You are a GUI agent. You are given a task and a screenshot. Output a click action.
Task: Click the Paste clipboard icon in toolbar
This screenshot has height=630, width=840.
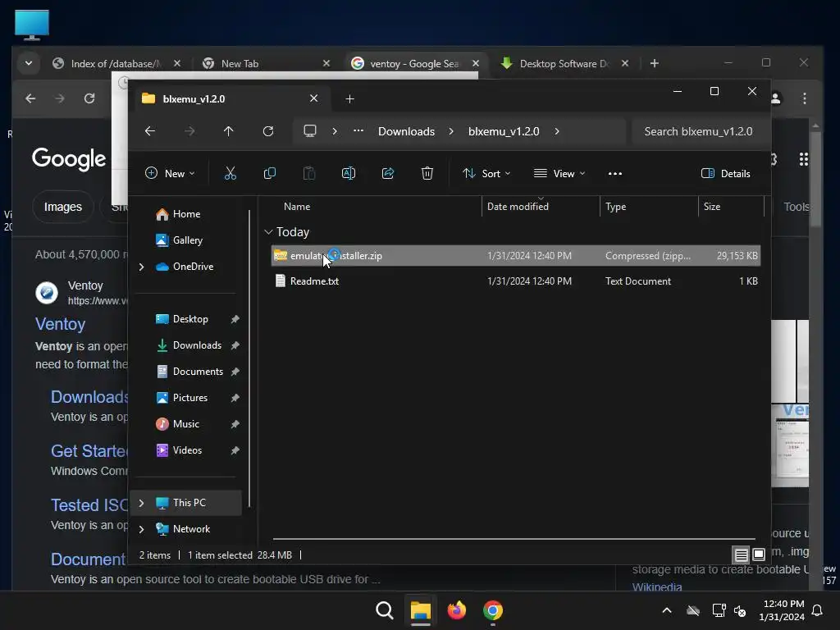click(x=309, y=174)
